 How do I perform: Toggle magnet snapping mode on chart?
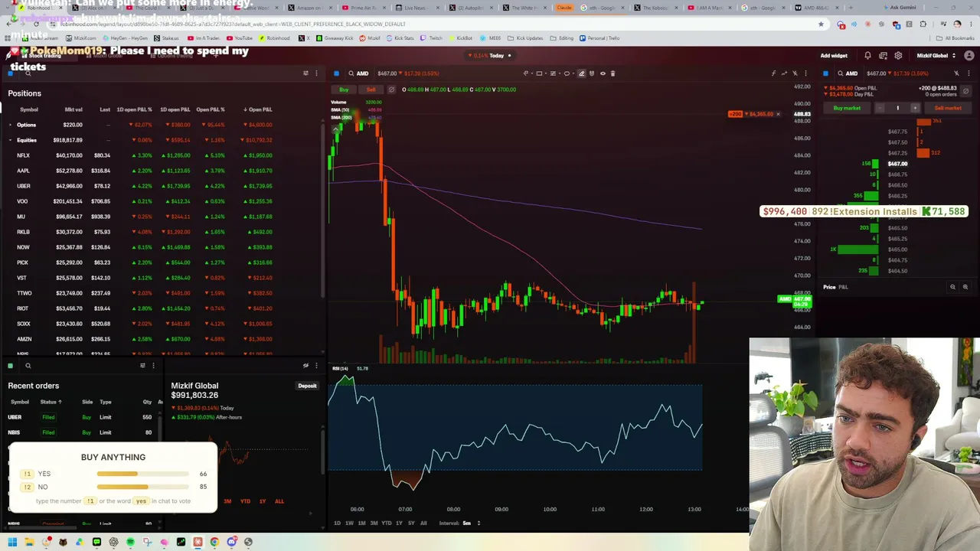[x=592, y=73]
